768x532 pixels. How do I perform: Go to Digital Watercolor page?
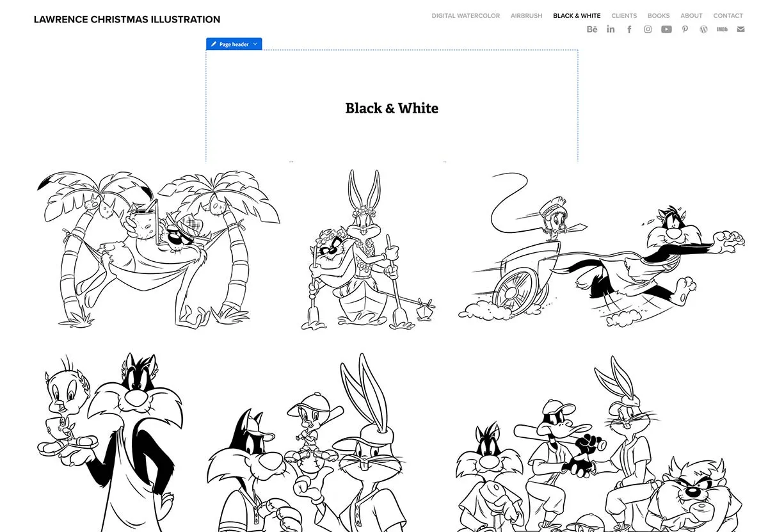point(466,15)
